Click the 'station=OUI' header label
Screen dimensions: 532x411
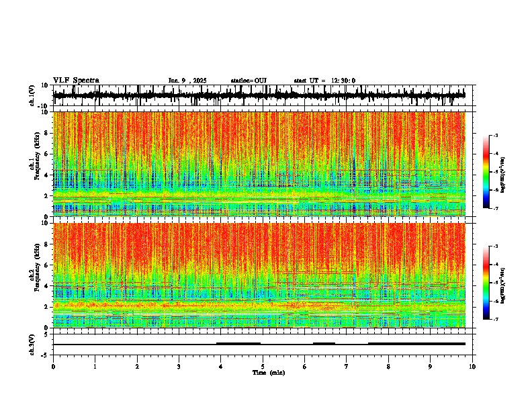(x=249, y=81)
